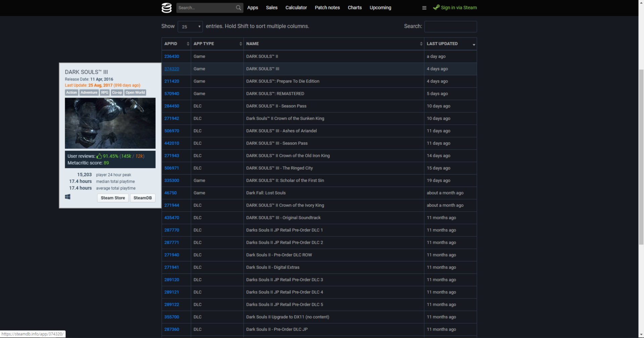Sort the table by the APPID column
Viewport: 644px width, 338px height.
176,44
